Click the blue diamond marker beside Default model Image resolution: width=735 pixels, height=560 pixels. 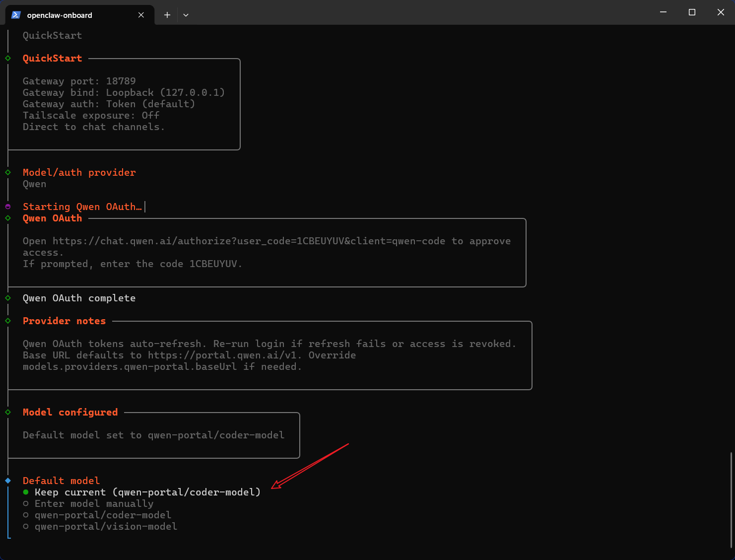coord(8,481)
